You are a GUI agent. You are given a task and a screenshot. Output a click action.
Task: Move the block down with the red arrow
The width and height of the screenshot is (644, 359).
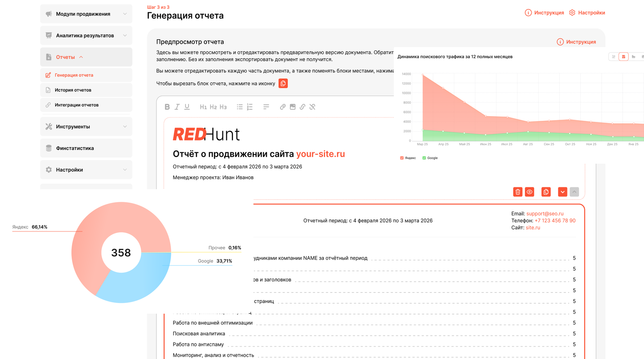tap(563, 192)
